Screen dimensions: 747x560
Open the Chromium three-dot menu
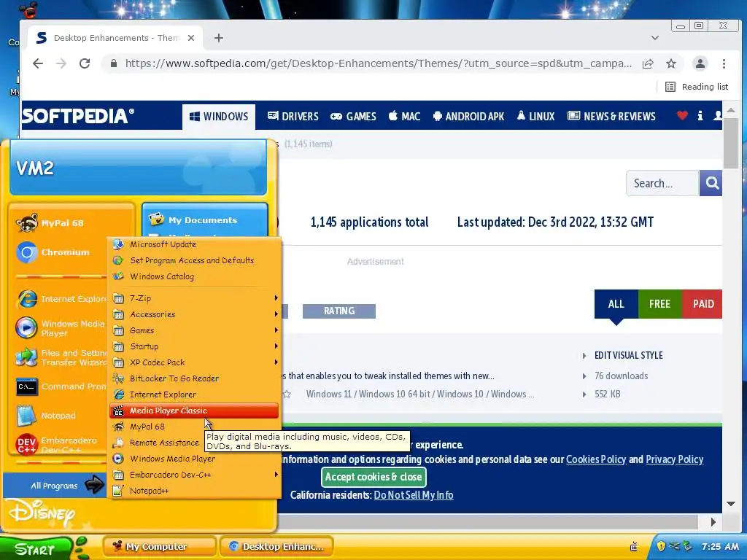pos(724,63)
